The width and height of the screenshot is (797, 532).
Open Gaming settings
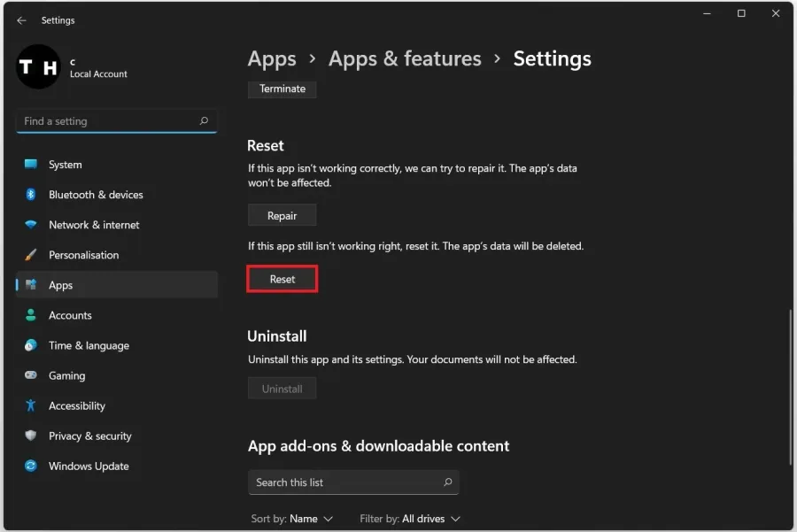click(117, 375)
